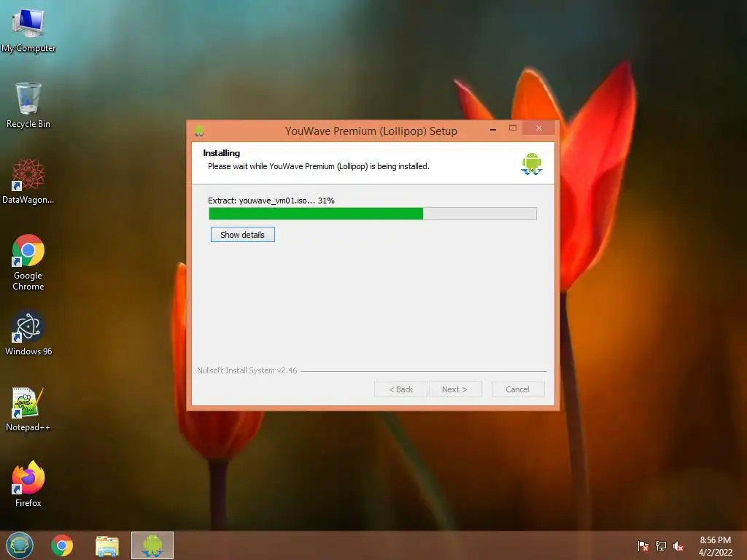
Task: Click the disabled Back button
Action: point(400,389)
